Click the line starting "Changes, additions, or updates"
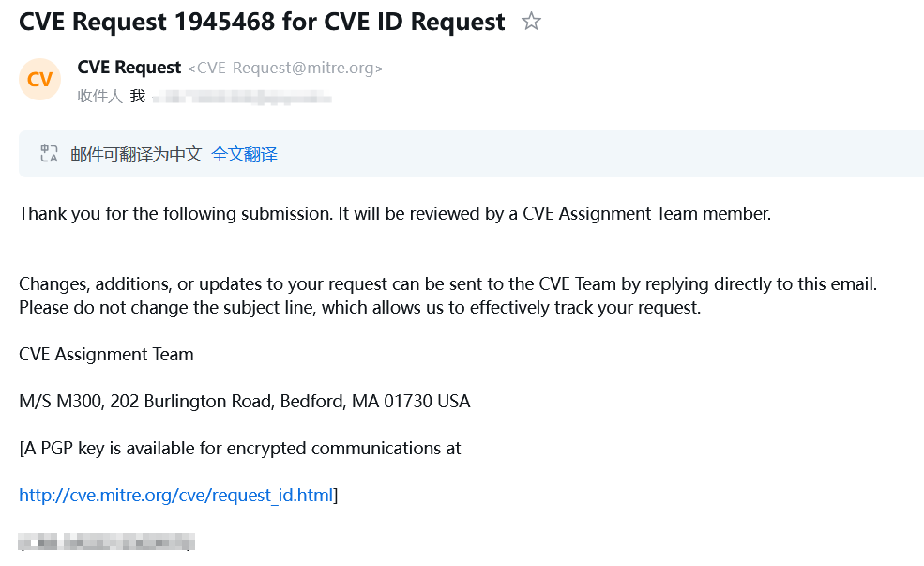Viewport: 924px width, 566px height. [x=447, y=283]
